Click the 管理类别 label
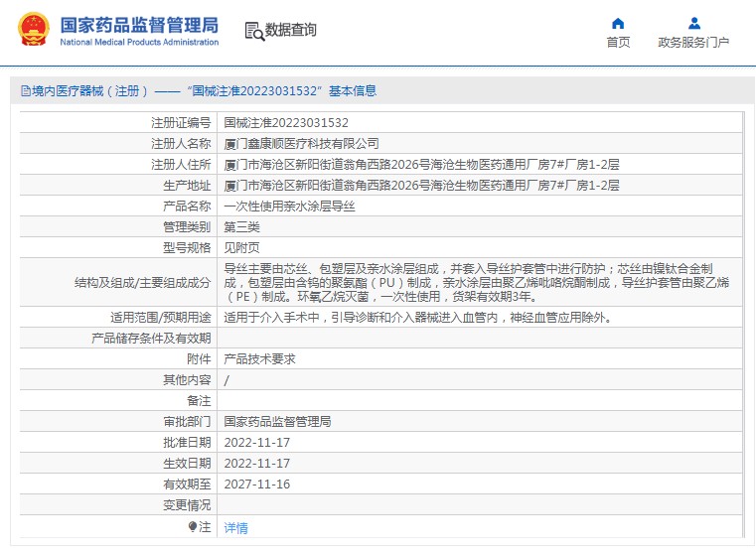The image size is (756, 554). 187,227
